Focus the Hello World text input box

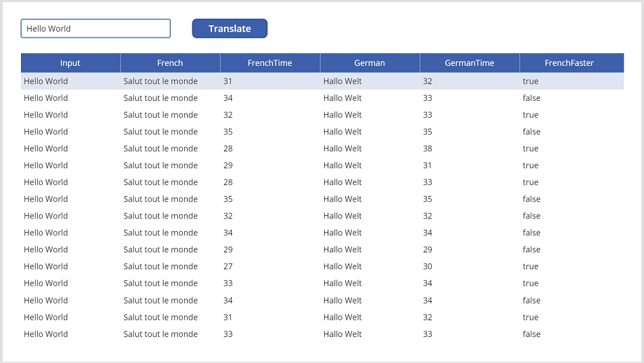tap(96, 29)
